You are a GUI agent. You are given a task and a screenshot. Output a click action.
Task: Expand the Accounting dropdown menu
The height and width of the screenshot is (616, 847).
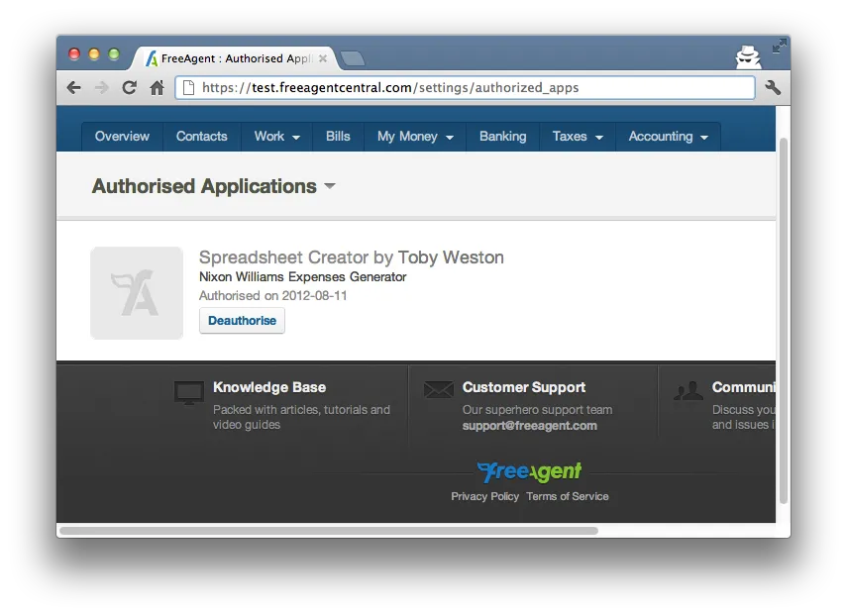point(669,137)
